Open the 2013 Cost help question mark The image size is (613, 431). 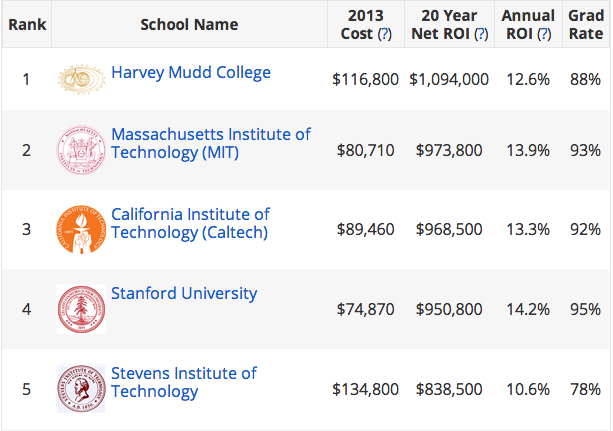click(385, 34)
